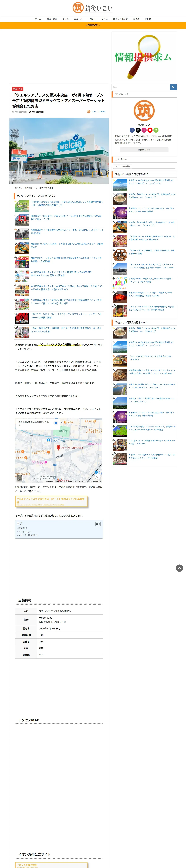Open weekly ranking HOTEL R9 The Yard article

coord(152,266)
